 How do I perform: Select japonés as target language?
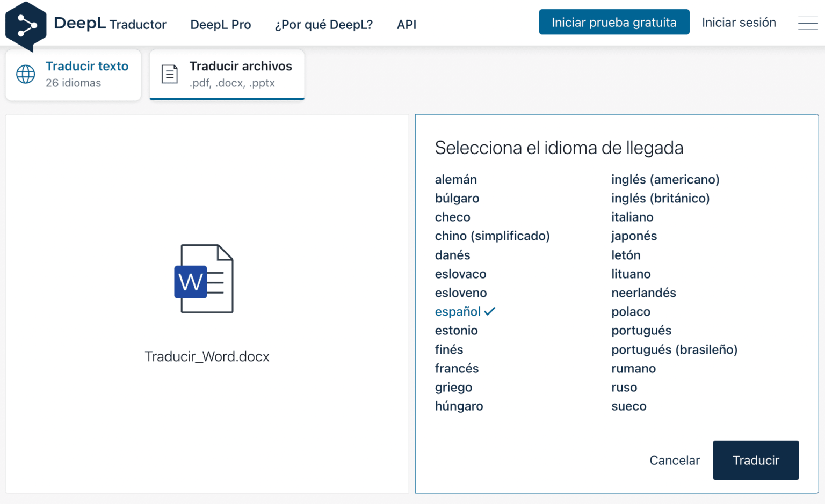coord(634,236)
